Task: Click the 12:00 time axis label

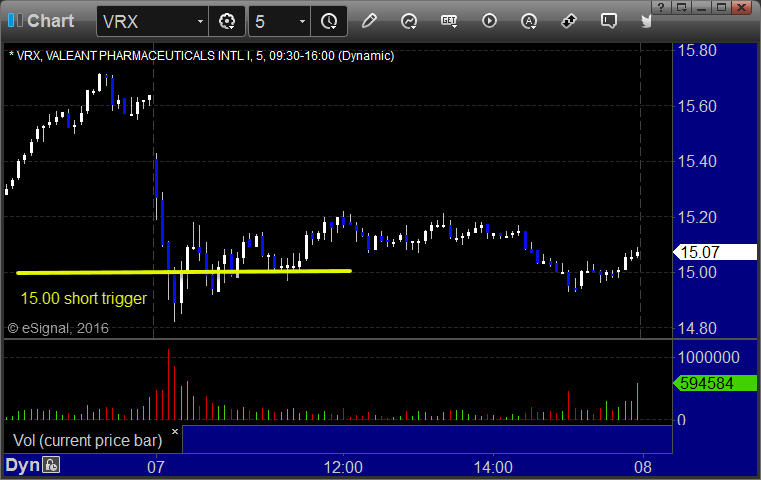Action: (343, 467)
